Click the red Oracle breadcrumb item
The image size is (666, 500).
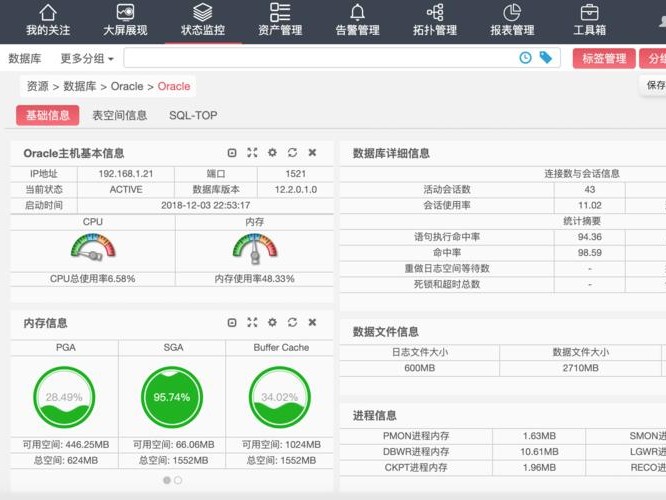174,86
